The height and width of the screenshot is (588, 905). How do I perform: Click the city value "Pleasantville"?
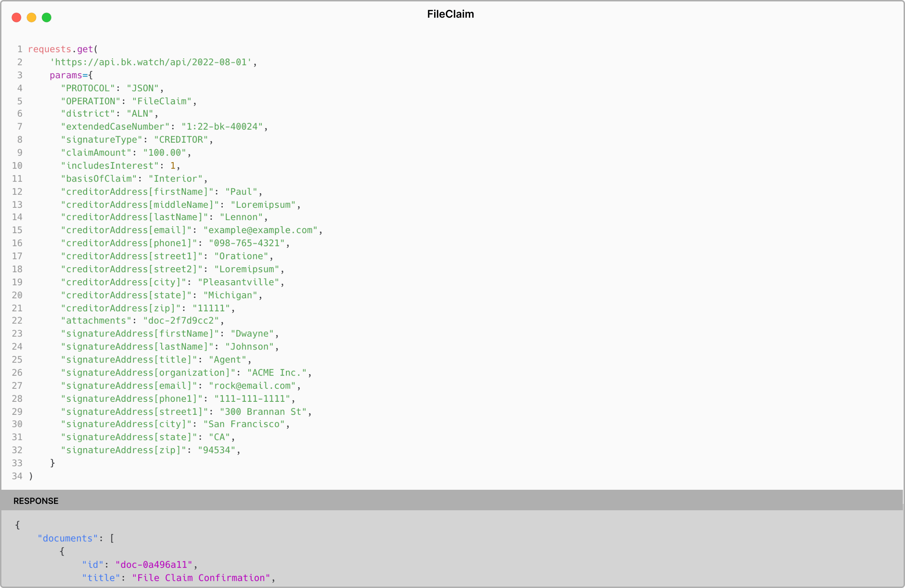[238, 282]
